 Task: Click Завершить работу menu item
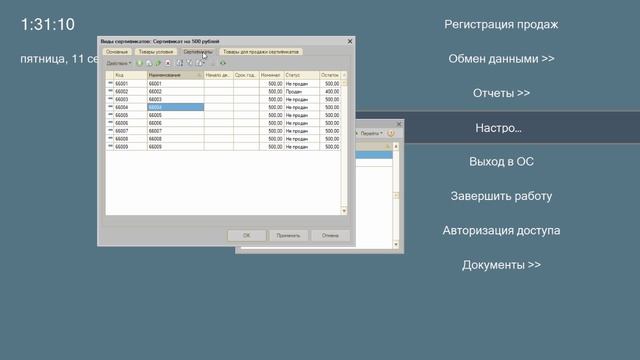[x=501, y=196]
